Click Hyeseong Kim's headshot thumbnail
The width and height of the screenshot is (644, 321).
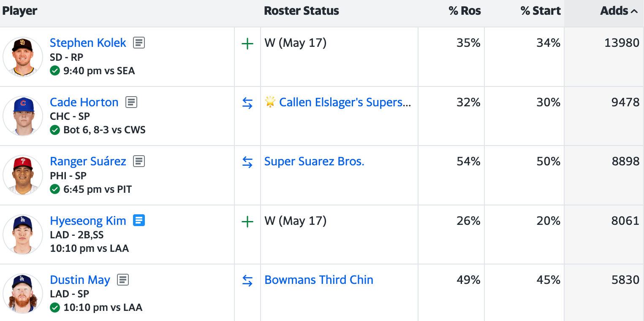tap(23, 235)
